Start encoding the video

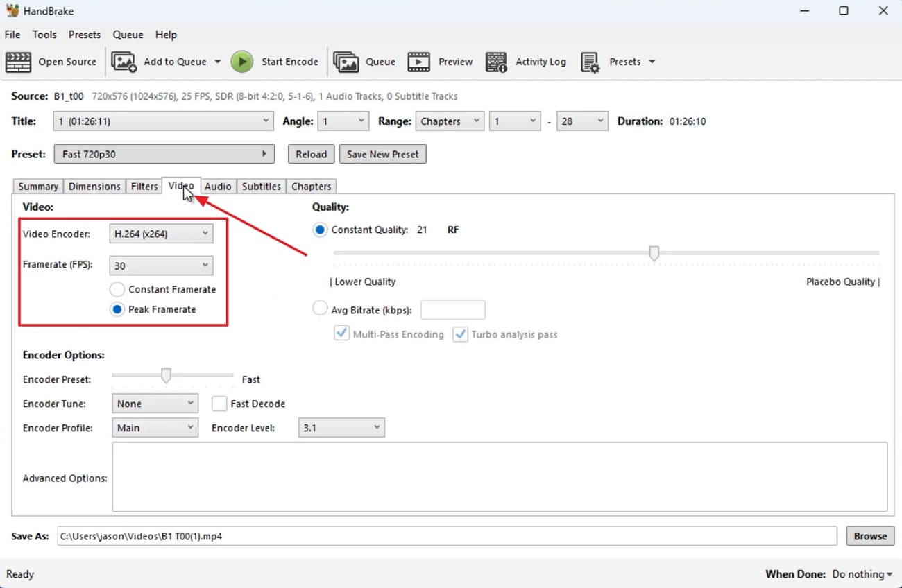pyautogui.click(x=276, y=62)
